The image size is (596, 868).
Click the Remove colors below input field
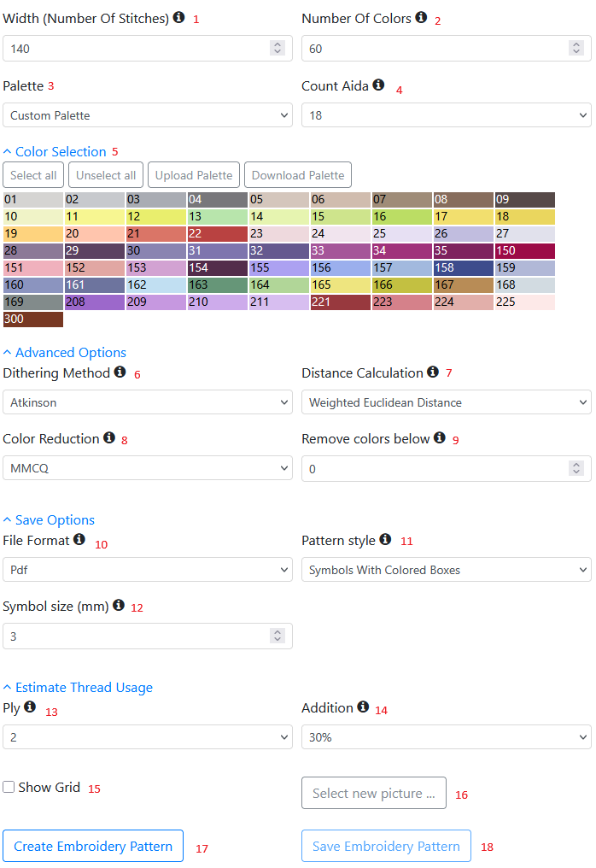click(435, 468)
